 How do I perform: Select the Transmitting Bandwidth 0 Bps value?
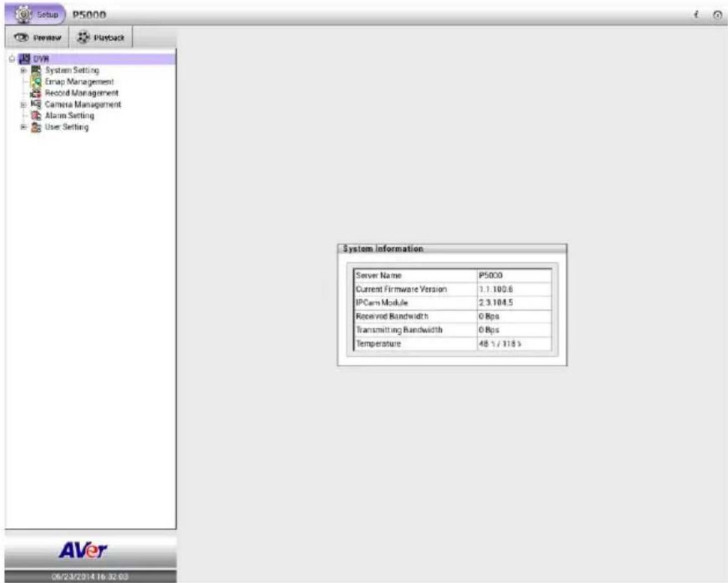pos(514,330)
